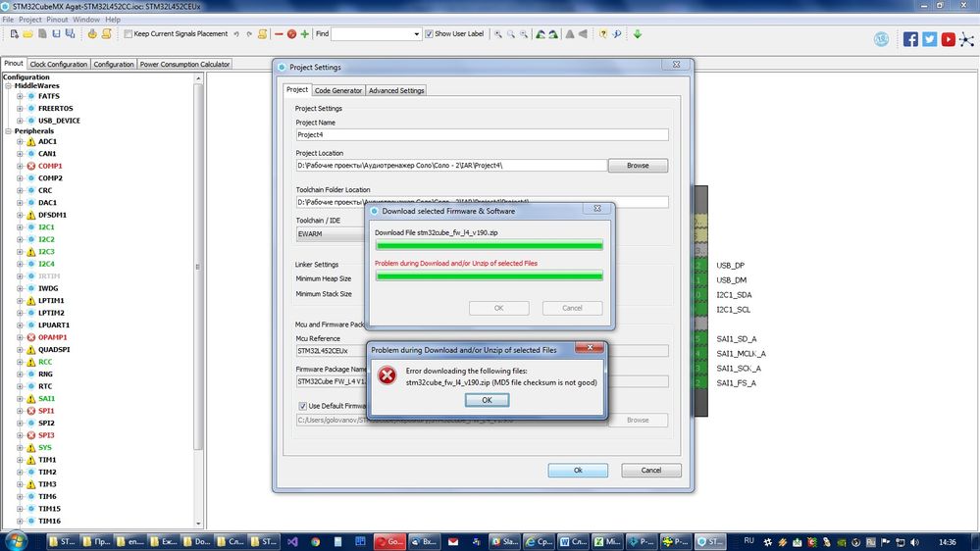The height and width of the screenshot is (551, 980).
Task: Click the peripheral tree vertical scrollbar
Action: click(198, 267)
